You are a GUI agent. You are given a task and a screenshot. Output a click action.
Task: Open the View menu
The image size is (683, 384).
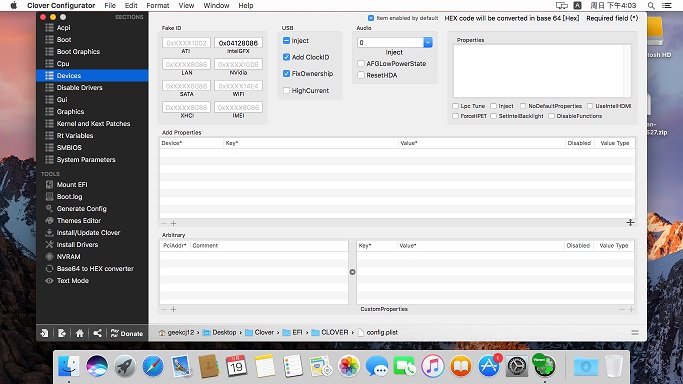click(186, 6)
